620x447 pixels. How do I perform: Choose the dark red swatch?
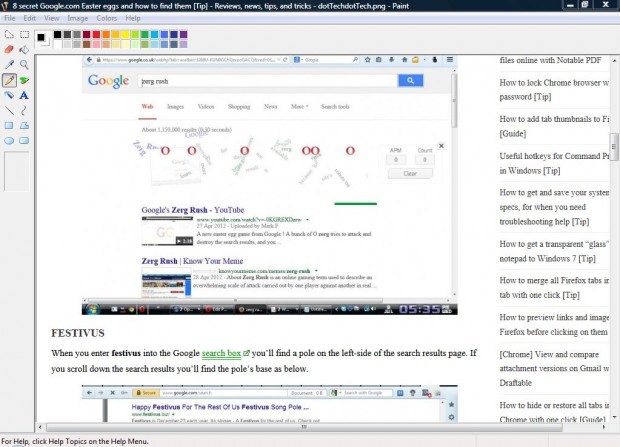point(87,34)
